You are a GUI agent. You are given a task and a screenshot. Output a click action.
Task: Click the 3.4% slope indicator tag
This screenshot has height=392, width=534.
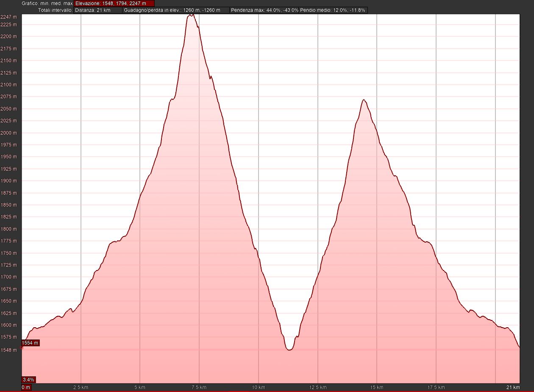(x=29, y=379)
